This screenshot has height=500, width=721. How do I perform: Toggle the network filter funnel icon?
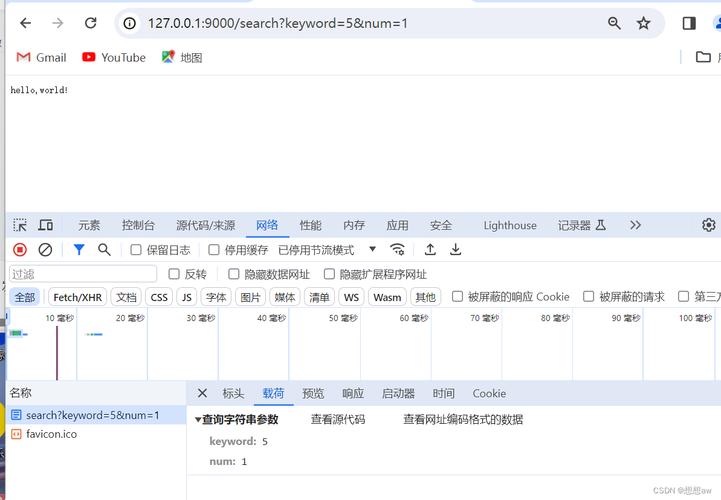[x=79, y=250]
